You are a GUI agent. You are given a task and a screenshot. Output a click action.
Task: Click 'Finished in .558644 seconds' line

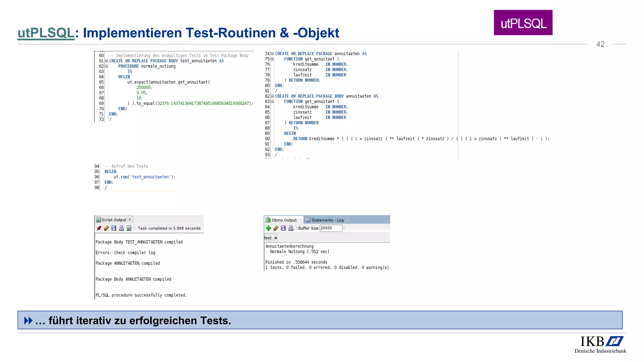coord(296,262)
